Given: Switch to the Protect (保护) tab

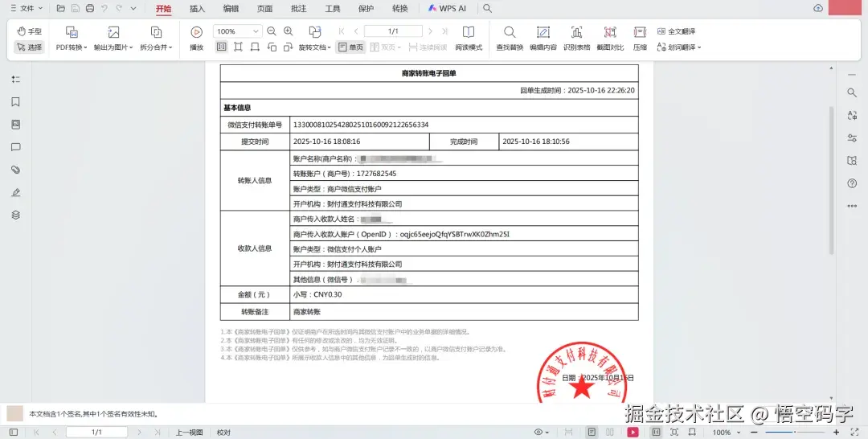Looking at the screenshot, I should coord(366,8).
